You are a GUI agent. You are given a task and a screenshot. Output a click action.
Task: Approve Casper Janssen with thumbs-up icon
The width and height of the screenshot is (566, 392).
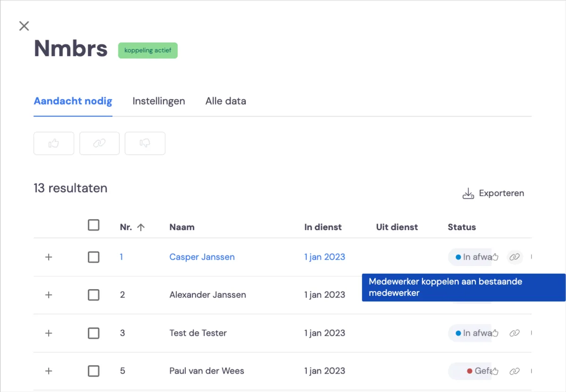point(495,257)
